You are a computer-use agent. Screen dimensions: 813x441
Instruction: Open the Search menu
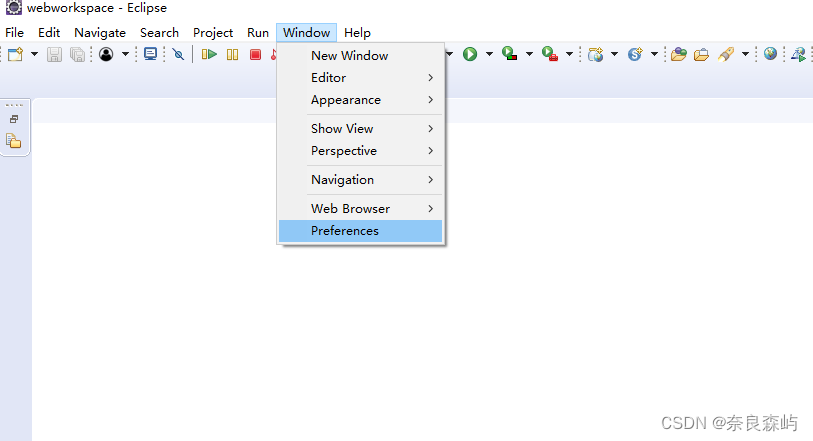click(159, 33)
